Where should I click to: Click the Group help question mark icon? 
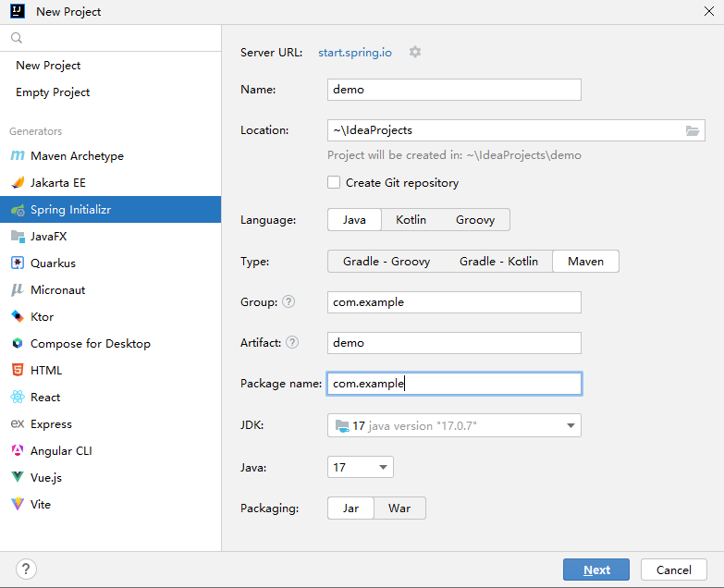pos(288,301)
